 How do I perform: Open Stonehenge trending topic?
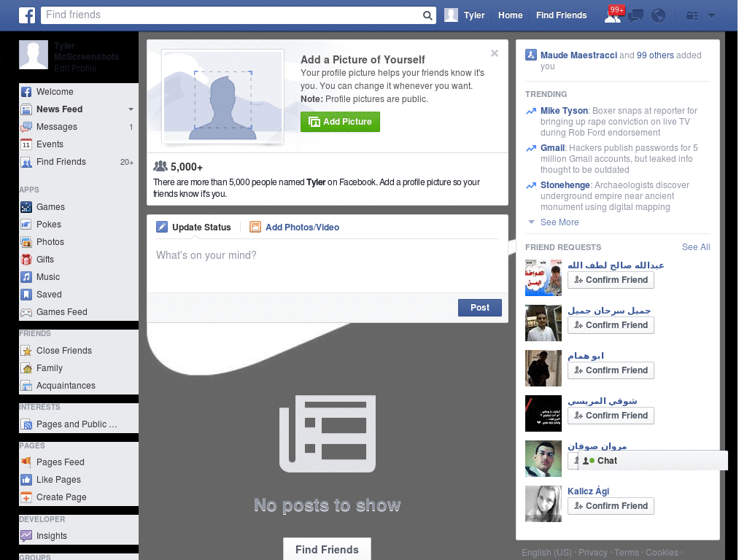[565, 185]
